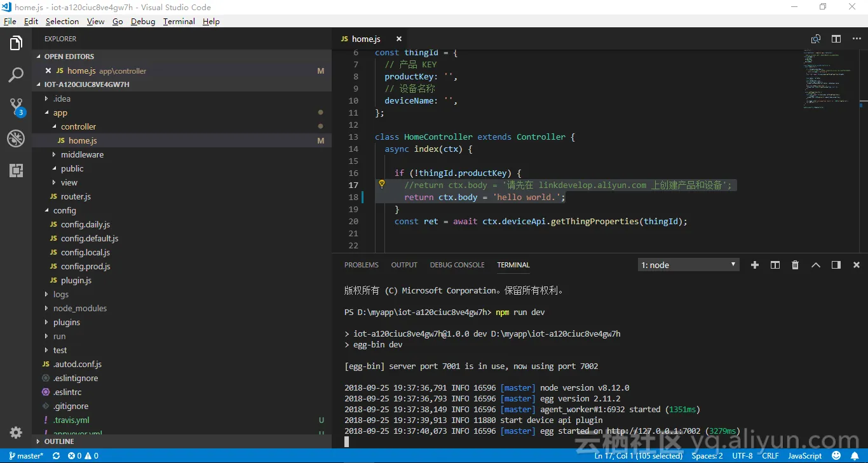
Task: Change line ending via CRLF item
Action: click(x=770, y=456)
